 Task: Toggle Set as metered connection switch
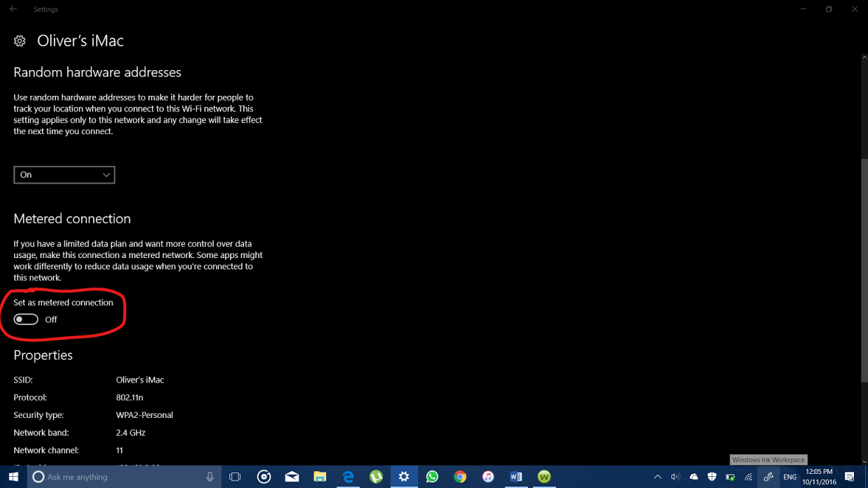click(26, 319)
